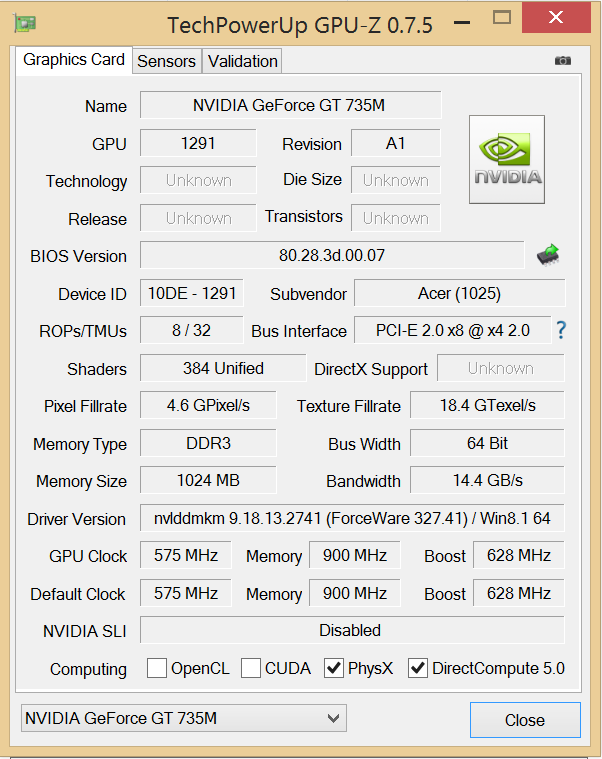
Task: Minimize the GPU-Z window
Action: (462, 22)
